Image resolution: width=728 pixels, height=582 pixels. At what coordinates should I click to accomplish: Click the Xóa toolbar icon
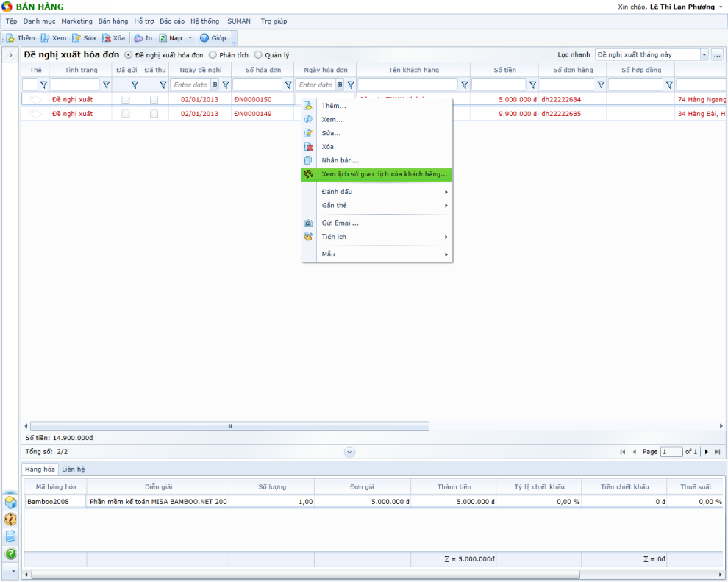[x=107, y=38]
